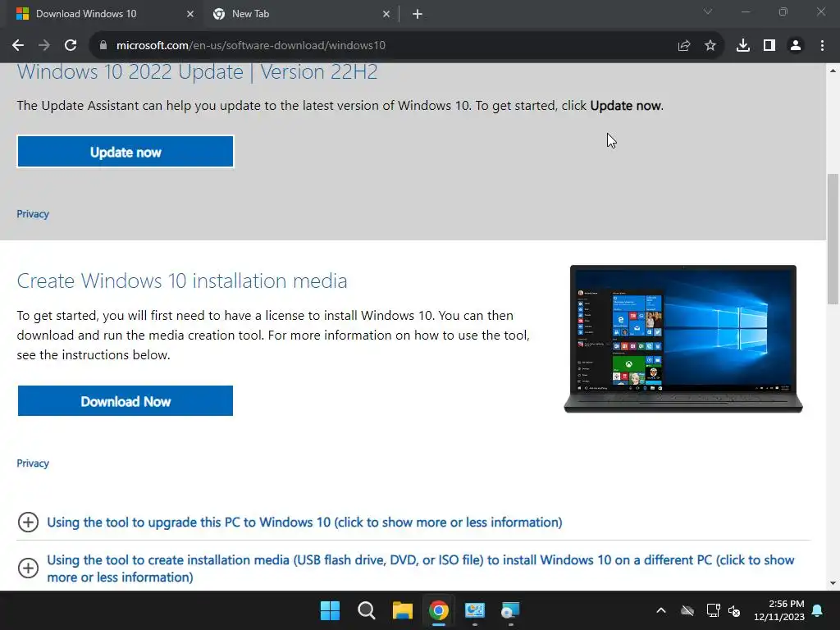Open Chrome three-dot menu
This screenshot has height=630, width=840.
point(822,46)
